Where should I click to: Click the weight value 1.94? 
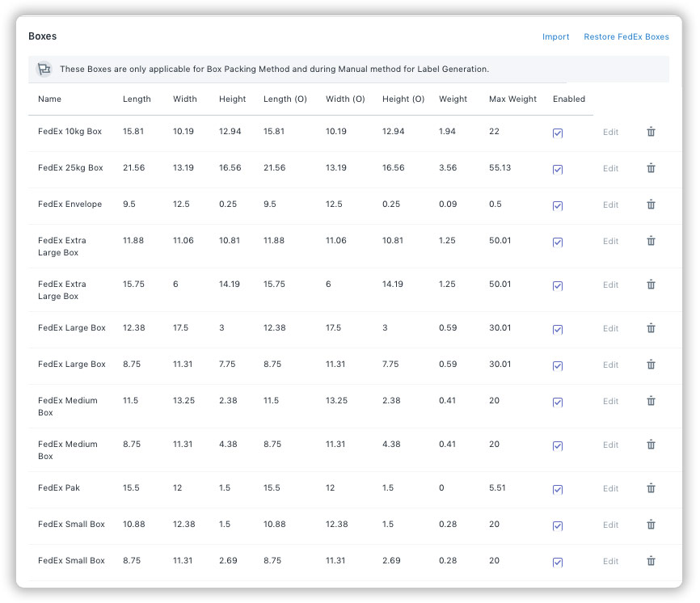(x=447, y=132)
